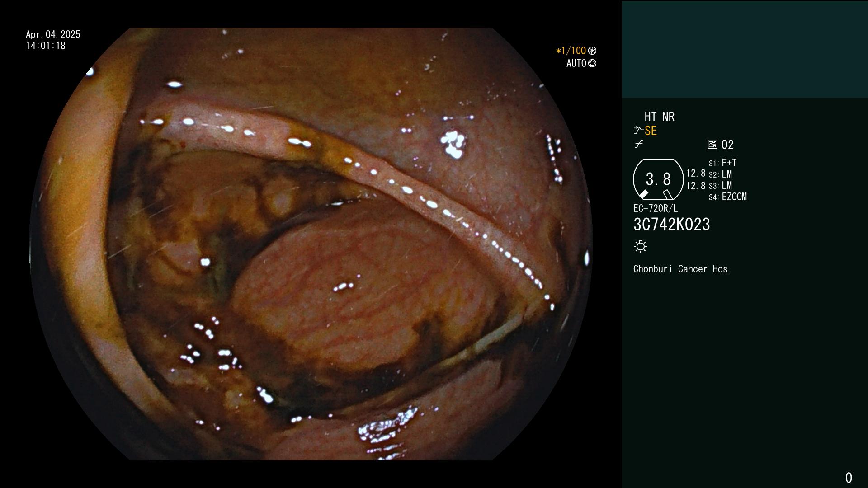The width and height of the screenshot is (868, 488).
Task: Click the AUTO iris label
Action: 576,63
